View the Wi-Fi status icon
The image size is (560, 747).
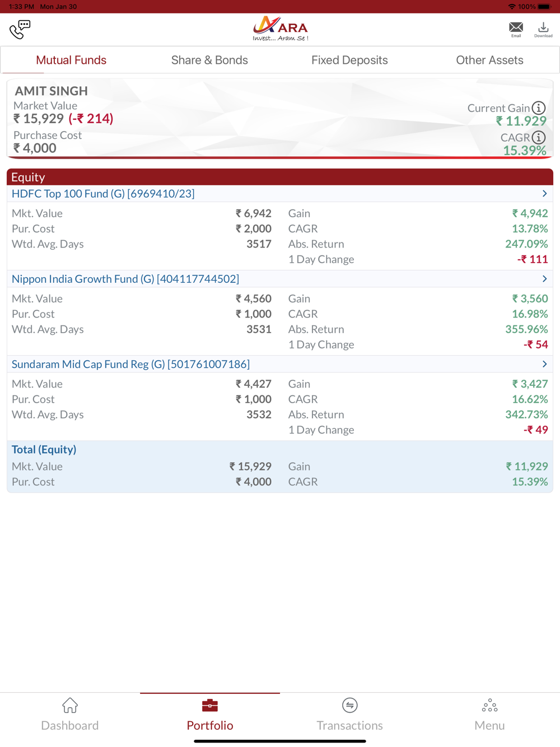511,7
